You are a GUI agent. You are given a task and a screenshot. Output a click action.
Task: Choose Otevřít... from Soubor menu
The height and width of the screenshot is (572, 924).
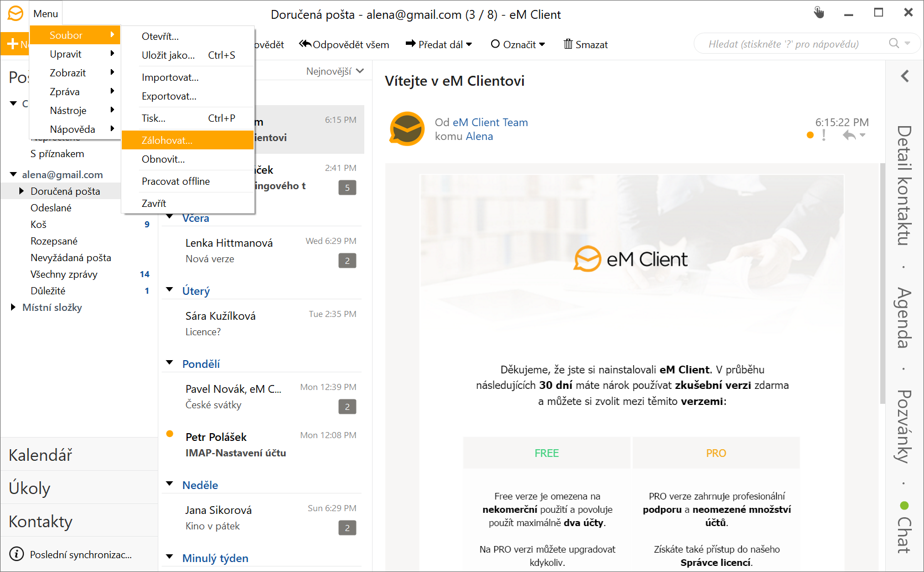[x=188, y=36]
